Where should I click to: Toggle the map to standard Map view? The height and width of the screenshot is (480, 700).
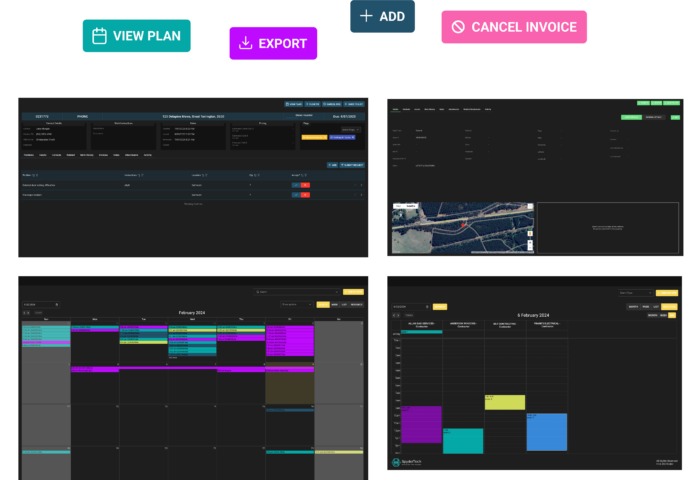click(x=398, y=207)
